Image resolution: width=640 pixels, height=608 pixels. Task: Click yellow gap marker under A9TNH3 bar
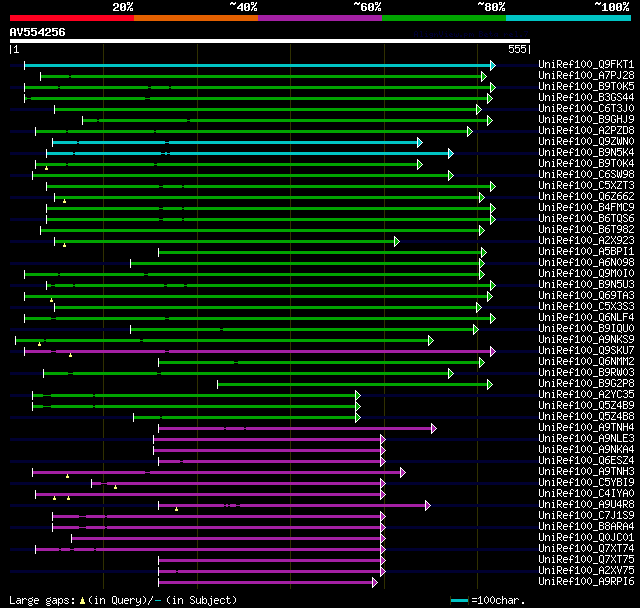point(68,476)
